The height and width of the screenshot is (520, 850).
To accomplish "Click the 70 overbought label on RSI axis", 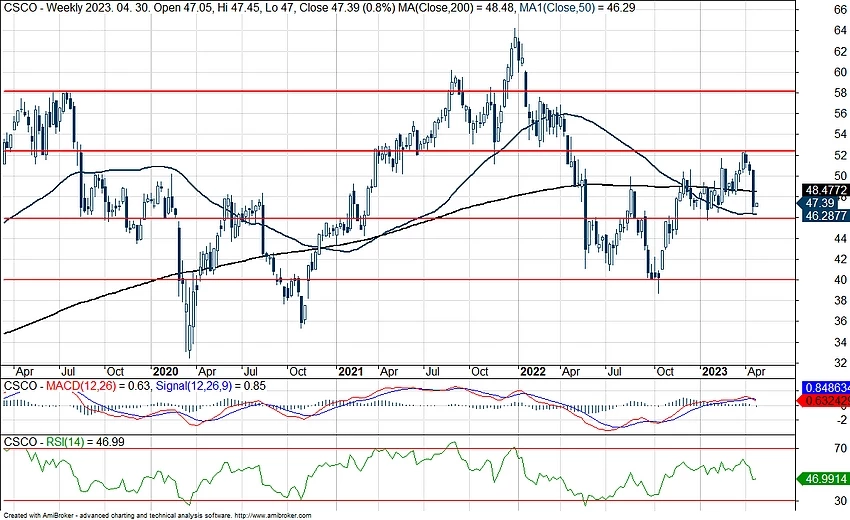I will tap(841, 448).
